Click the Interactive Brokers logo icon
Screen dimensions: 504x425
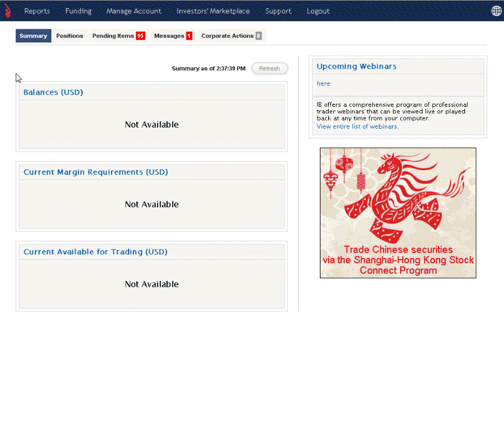(x=7, y=11)
